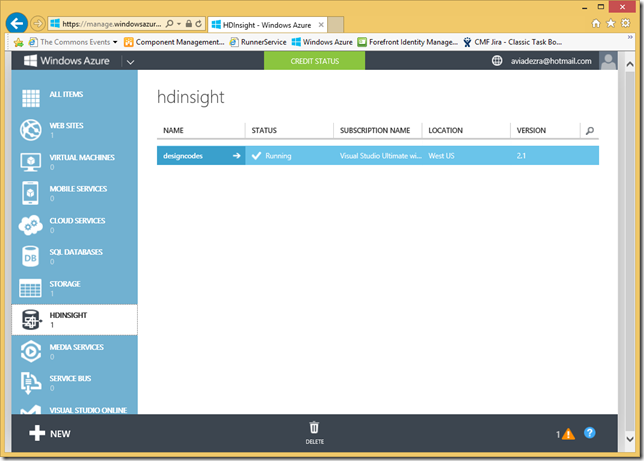
Task: Select the Mobile Services phone icon
Action: (x=31, y=193)
